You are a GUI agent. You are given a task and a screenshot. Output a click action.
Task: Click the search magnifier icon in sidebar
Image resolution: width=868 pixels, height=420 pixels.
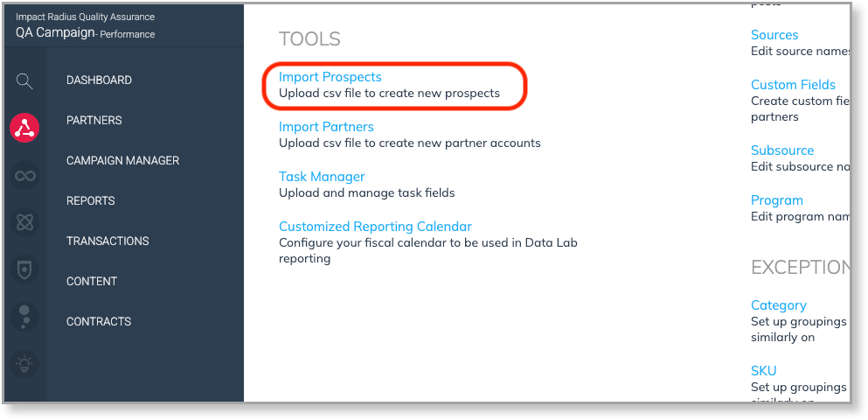pyautogui.click(x=24, y=81)
